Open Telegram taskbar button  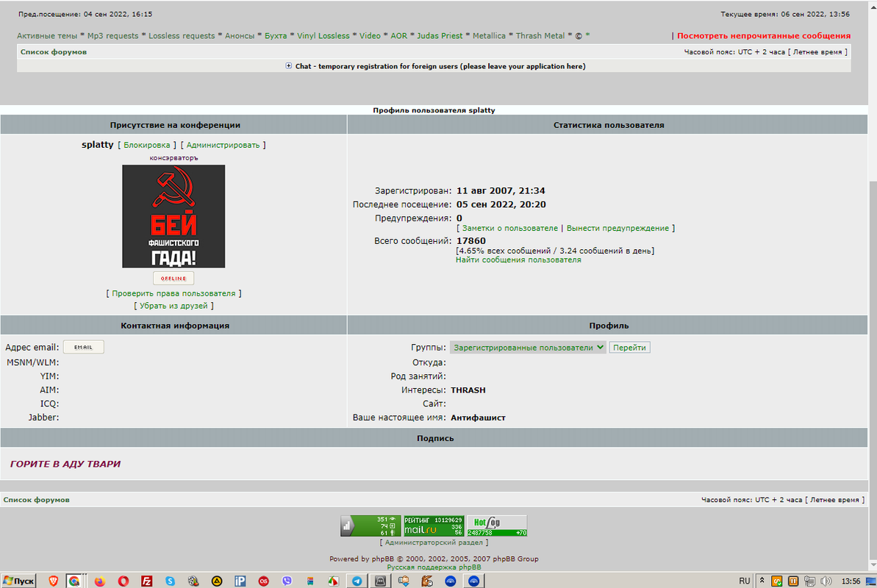[x=357, y=581]
